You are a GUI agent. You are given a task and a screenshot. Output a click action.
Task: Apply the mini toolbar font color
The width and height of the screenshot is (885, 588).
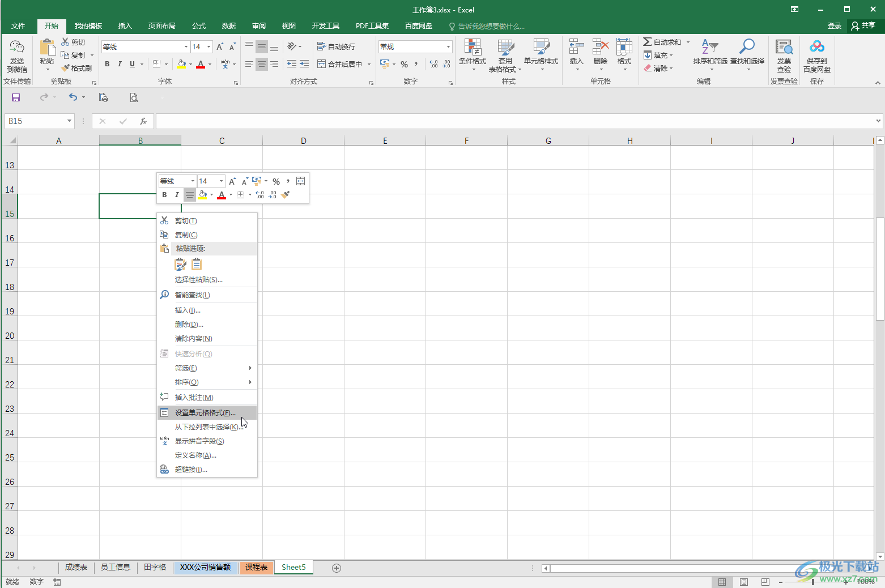point(222,195)
